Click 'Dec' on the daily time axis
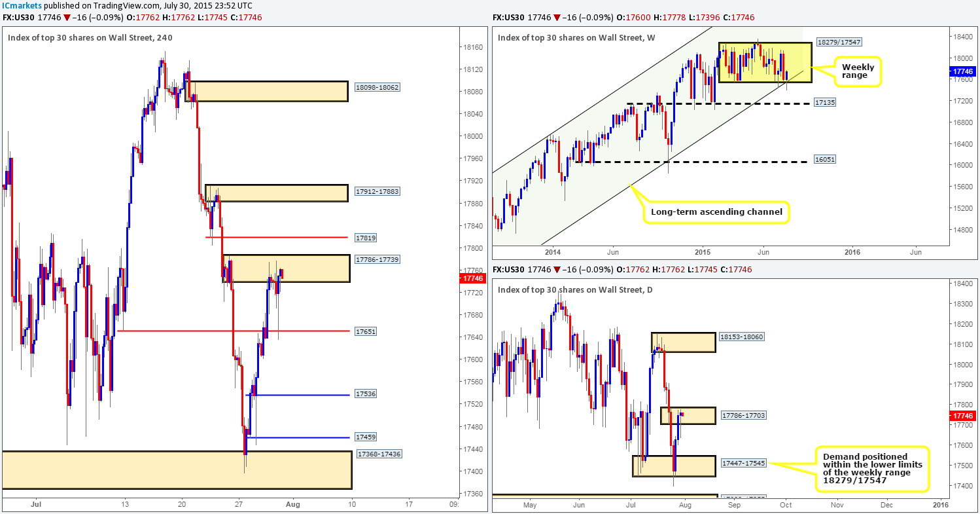Screen dimensions: 980x514 886,505
